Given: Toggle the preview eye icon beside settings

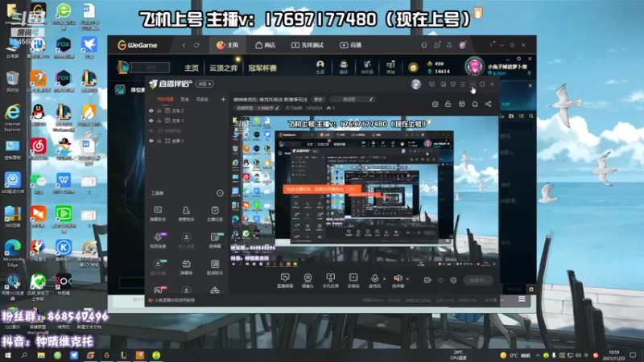Looking at the screenshot, I should coord(440,280).
